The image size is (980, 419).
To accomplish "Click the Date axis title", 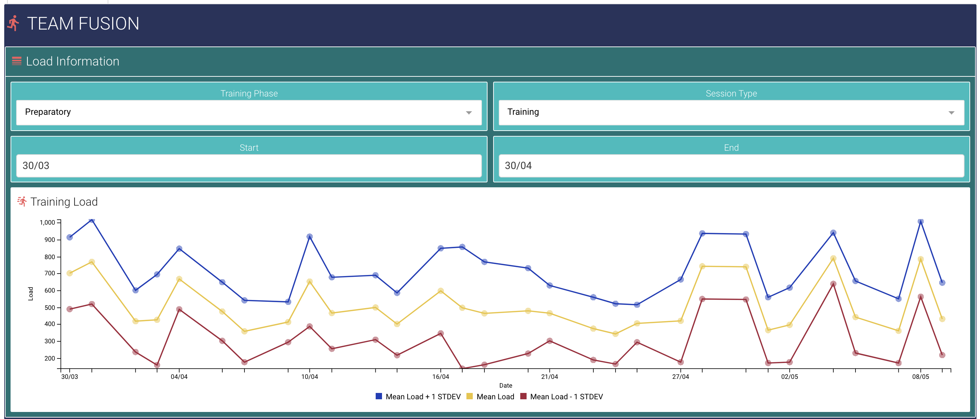I will [x=505, y=386].
